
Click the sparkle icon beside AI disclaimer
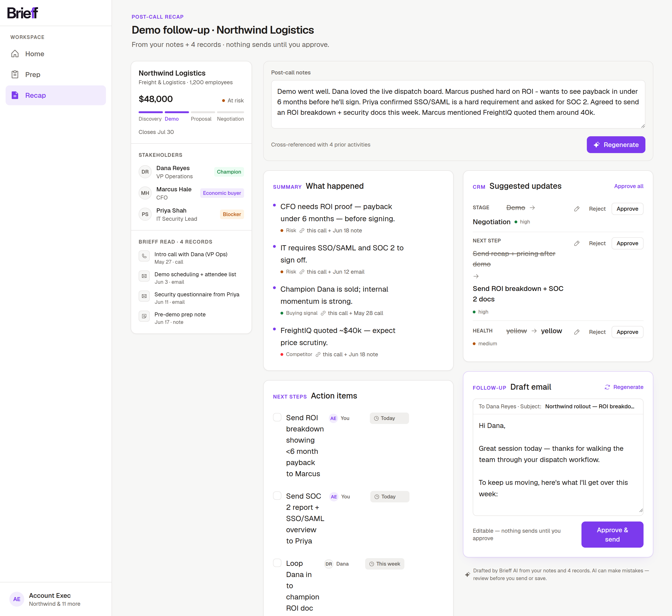point(468,574)
